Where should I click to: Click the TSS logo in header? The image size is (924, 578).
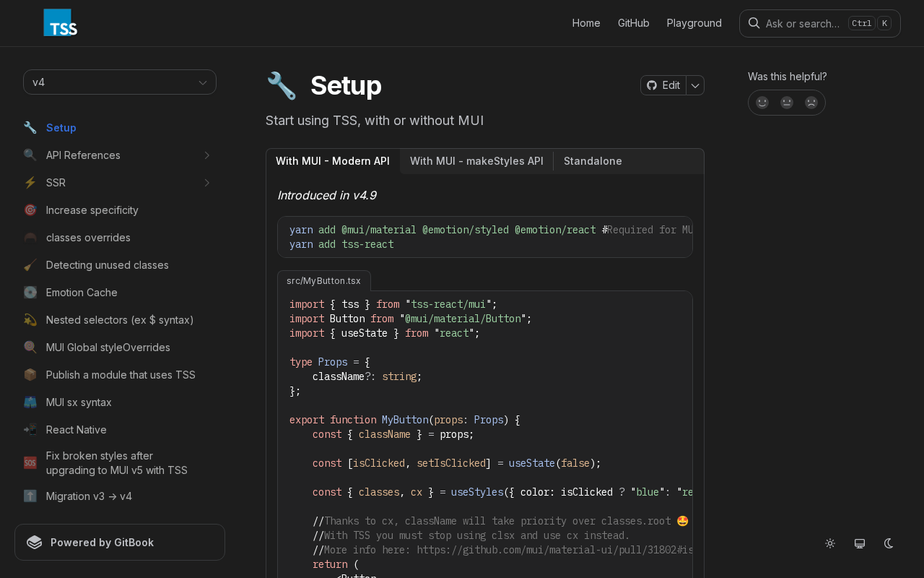60,22
